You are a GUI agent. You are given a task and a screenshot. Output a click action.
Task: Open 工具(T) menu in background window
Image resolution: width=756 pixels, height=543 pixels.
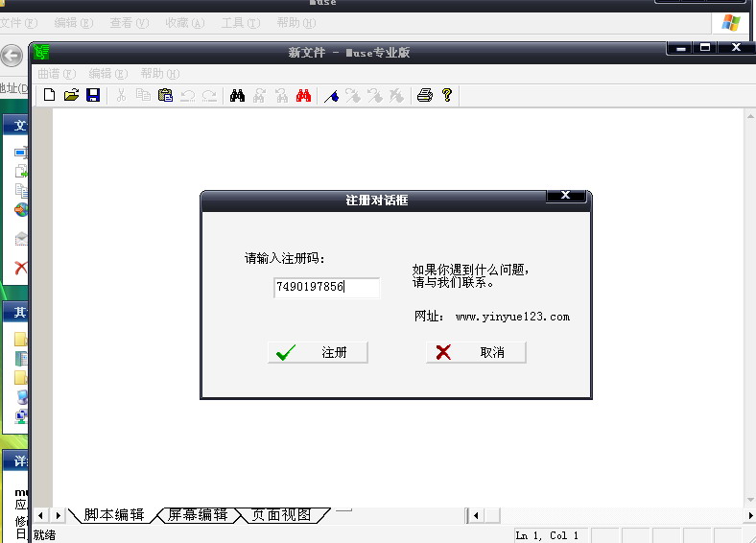241,23
